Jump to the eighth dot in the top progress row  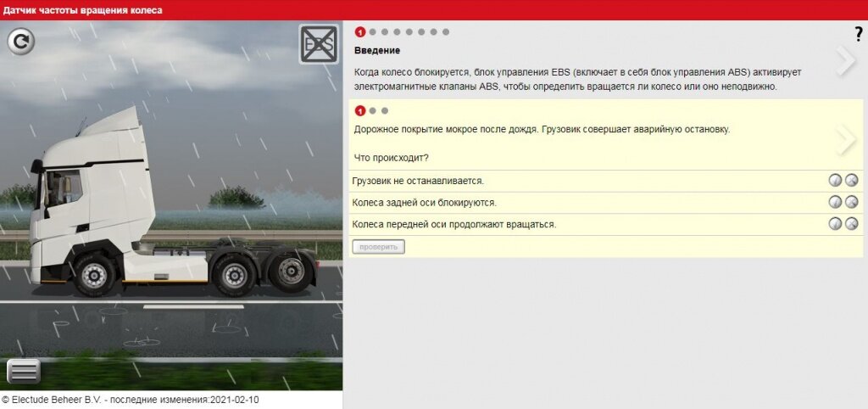(x=446, y=32)
